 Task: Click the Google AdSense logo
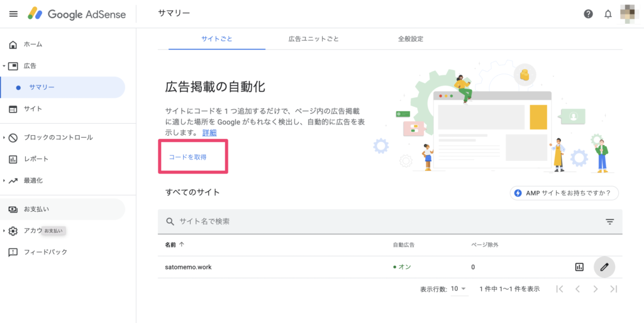[77, 14]
